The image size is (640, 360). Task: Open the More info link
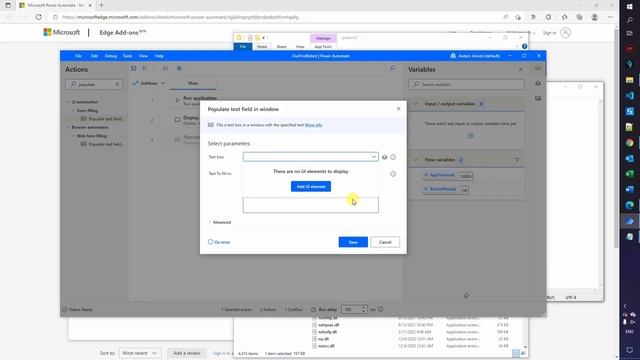pos(313,125)
